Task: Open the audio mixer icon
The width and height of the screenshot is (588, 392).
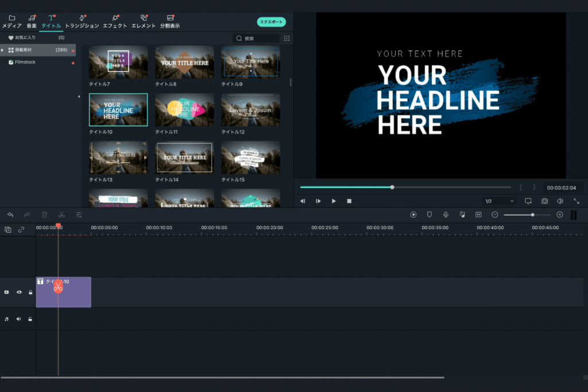Action: [462, 215]
